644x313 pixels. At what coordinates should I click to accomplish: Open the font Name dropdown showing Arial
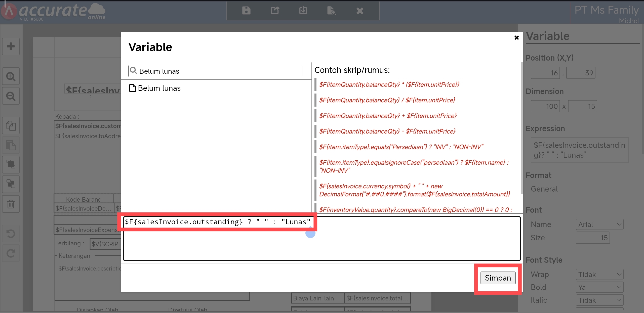599,225
